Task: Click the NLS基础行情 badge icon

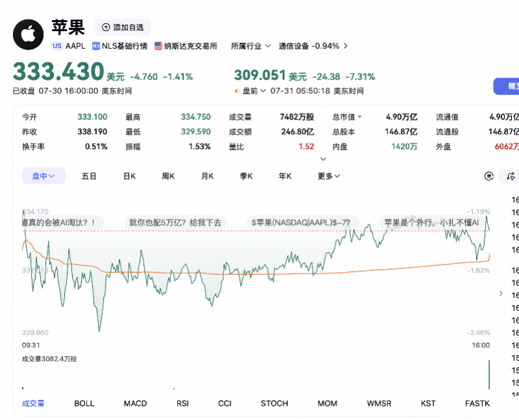Action: pos(96,46)
